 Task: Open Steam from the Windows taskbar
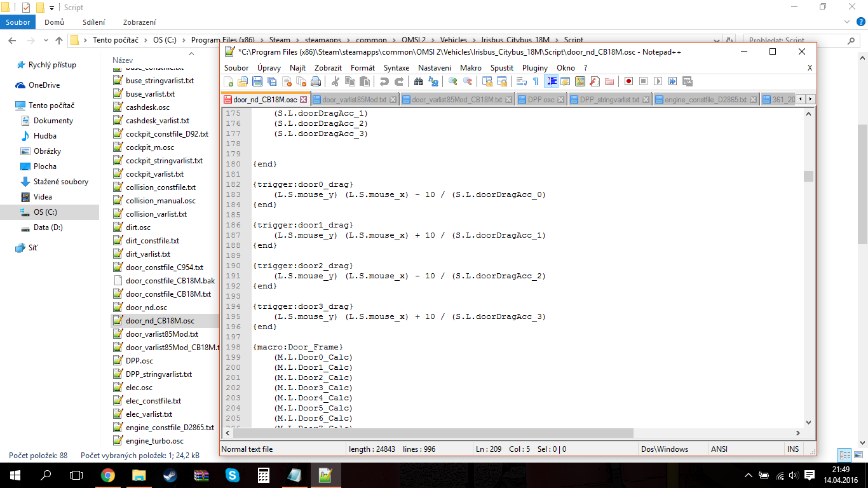pyautogui.click(x=170, y=475)
